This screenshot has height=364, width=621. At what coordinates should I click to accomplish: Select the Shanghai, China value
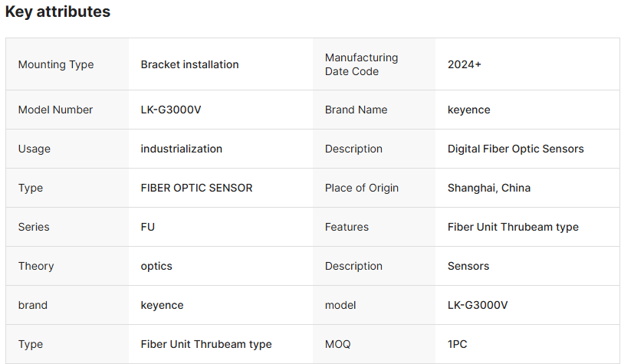488,188
